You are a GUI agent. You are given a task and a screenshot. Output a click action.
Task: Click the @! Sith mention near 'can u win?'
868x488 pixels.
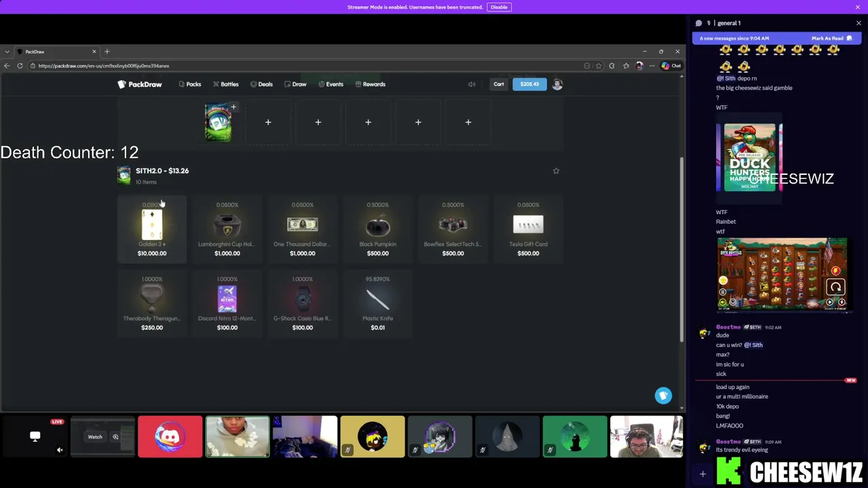[753, 345]
